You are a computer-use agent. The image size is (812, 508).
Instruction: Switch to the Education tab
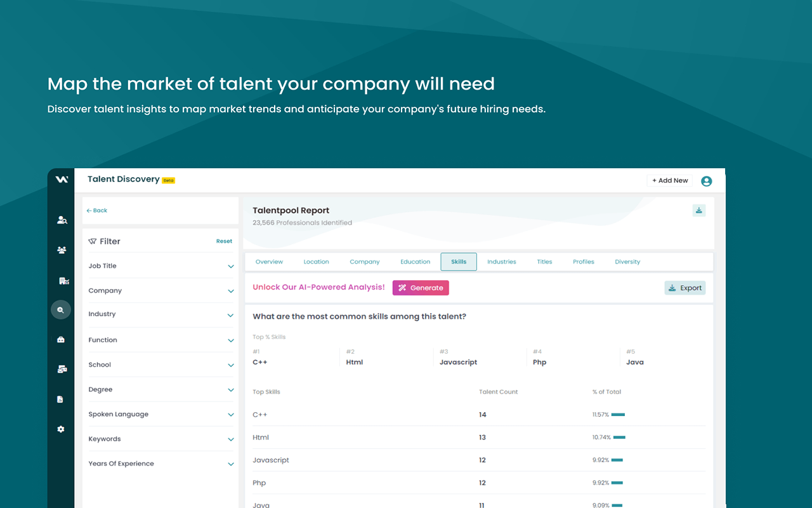(415, 261)
